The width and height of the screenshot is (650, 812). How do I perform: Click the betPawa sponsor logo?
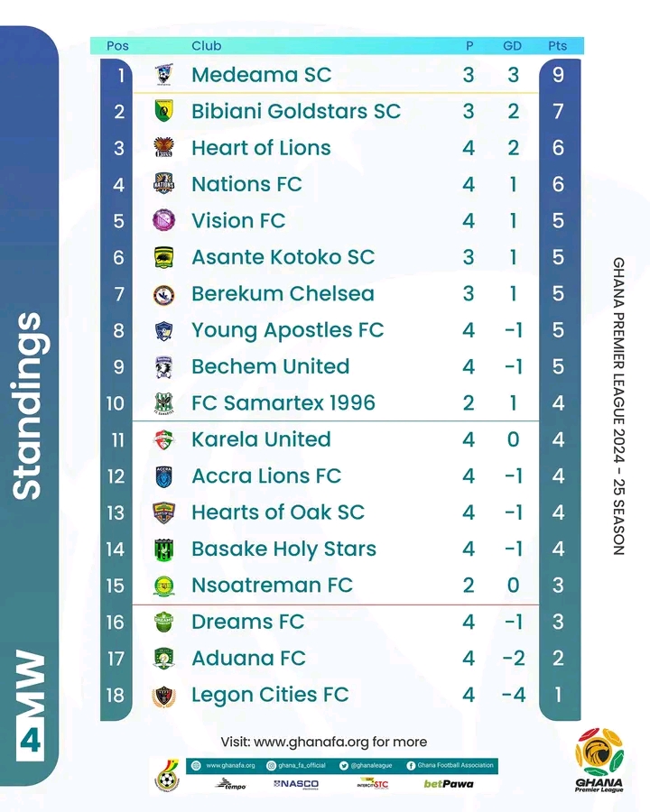click(449, 784)
